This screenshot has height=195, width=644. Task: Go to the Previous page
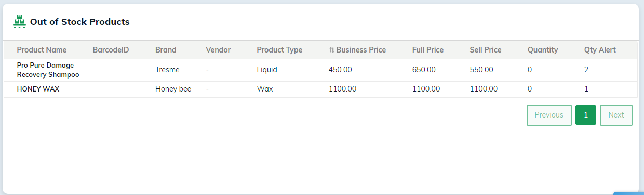549,115
